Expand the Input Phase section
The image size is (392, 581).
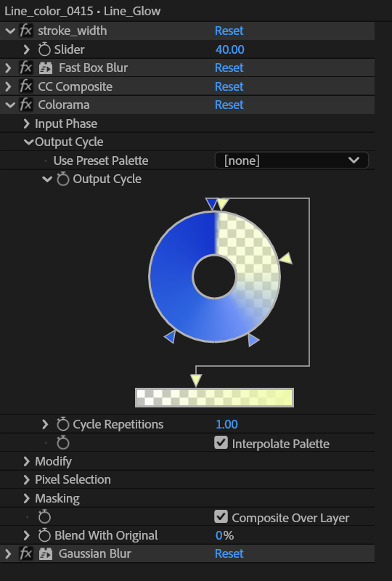26,123
